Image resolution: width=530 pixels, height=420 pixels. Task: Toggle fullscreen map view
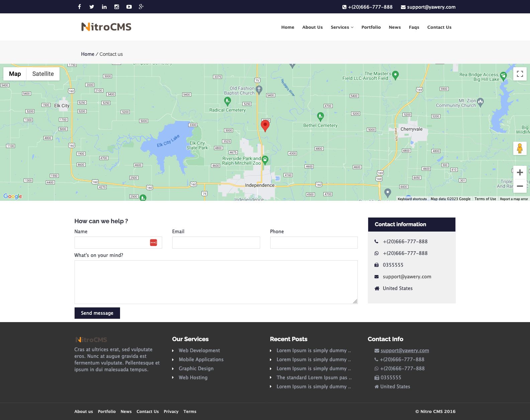click(x=520, y=74)
